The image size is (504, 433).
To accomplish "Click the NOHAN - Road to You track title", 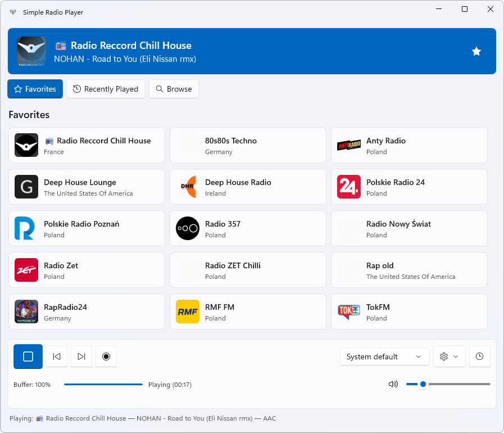I will tap(125, 59).
